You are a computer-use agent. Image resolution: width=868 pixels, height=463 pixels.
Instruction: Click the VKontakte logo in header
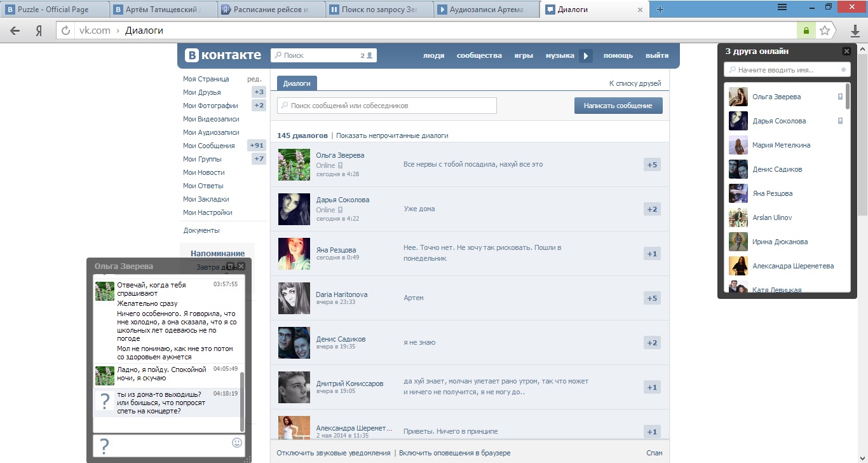[x=223, y=55]
